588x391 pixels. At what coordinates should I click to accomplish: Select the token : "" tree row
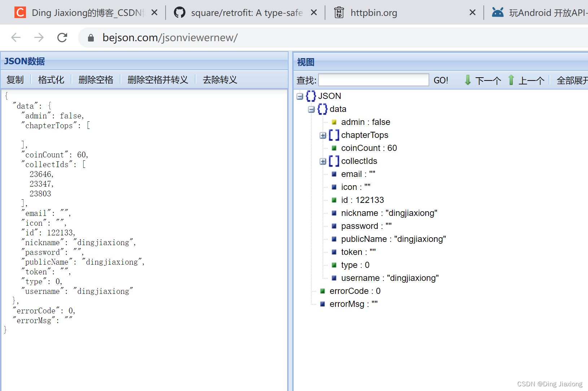[359, 252]
